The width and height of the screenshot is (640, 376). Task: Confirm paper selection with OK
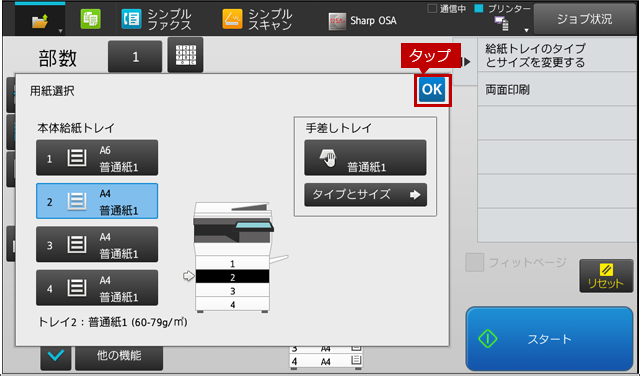coord(432,90)
